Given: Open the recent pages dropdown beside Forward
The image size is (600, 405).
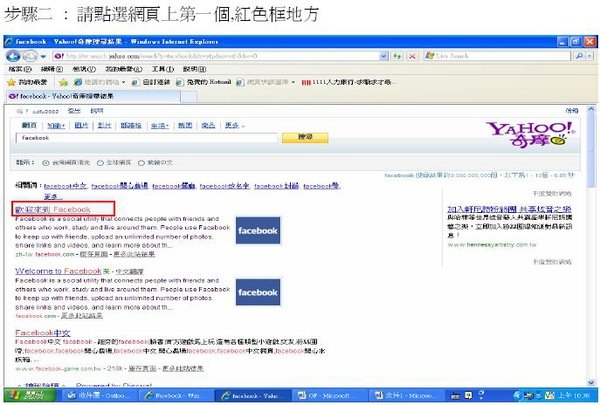Looking at the screenshot, I should point(43,57).
